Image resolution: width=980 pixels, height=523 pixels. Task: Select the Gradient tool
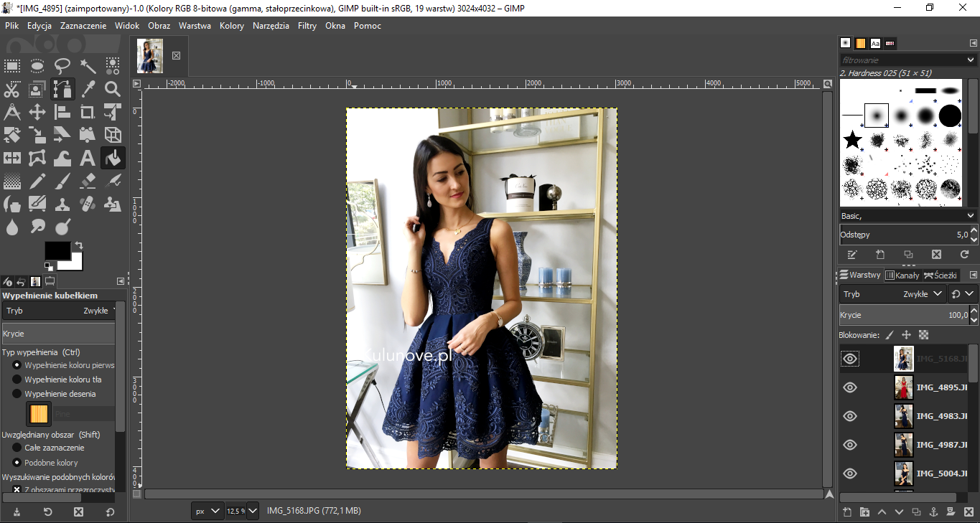click(x=12, y=181)
